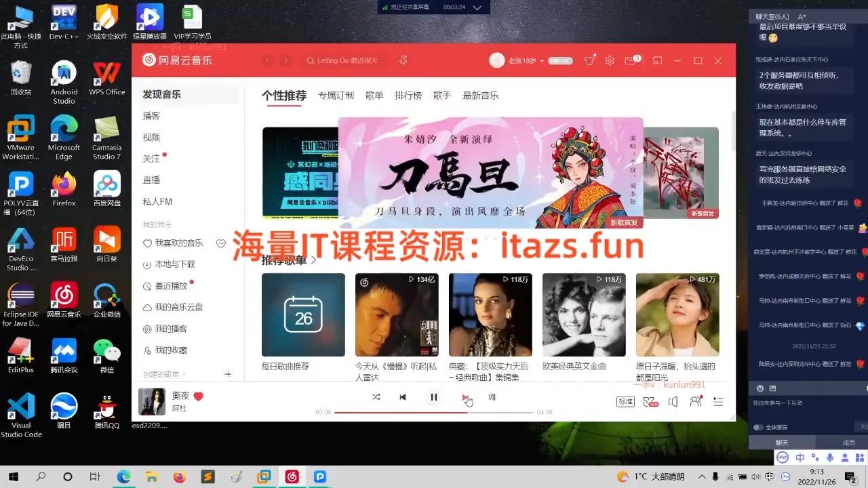Open the skin theme shirt icon
The image size is (868, 488).
[x=590, y=61]
